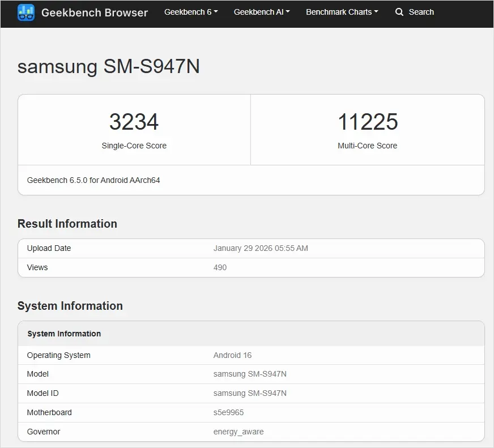Click the upload date January 29 2026 value
This screenshot has width=494, height=448.
(261, 248)
